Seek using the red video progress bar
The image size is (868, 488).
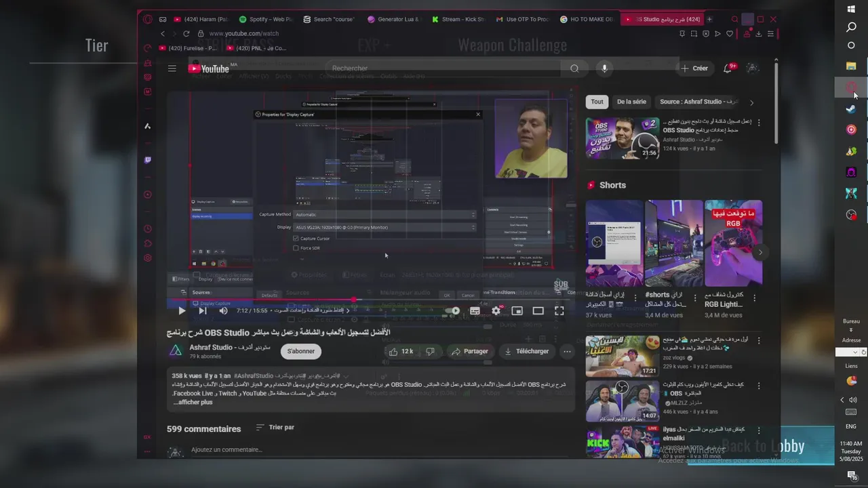[x=371, y=300]
